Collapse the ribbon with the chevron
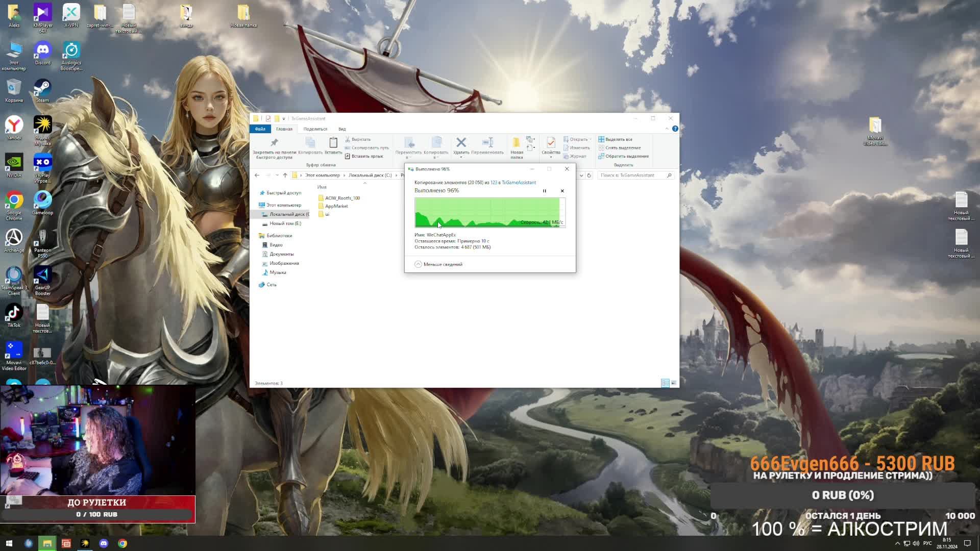This screenshot has width=980, height=551. point(667,129)
